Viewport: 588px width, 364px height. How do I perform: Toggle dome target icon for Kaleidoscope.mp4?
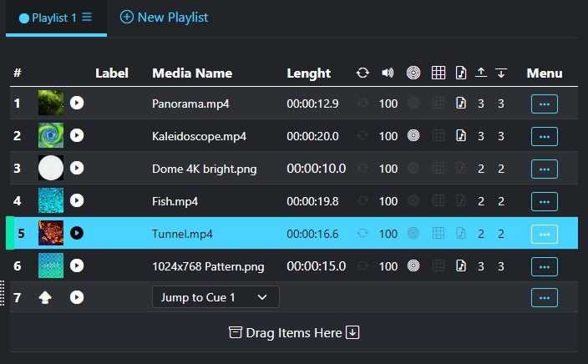(413, 136)
